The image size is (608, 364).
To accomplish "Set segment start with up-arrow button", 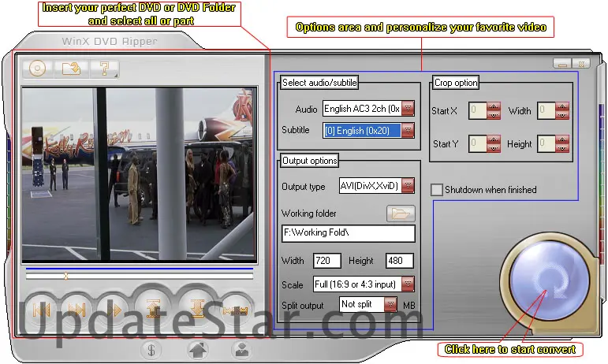I will pyautogui.click(x=153, y=308).
